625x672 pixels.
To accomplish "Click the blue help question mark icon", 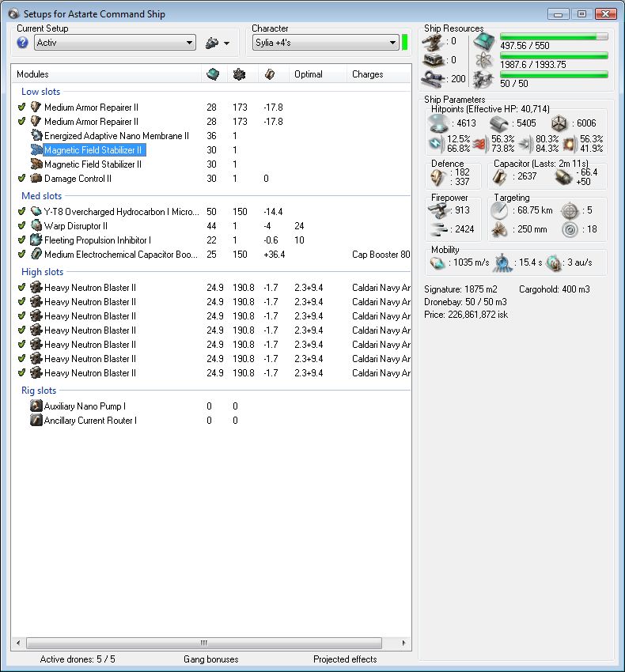I will [22, 43].
